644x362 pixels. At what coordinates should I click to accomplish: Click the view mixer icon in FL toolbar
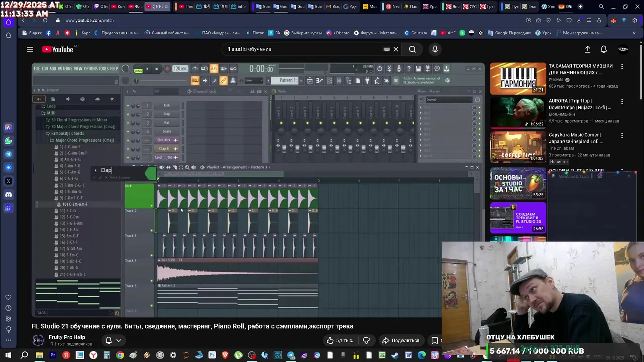pos(339,80)
